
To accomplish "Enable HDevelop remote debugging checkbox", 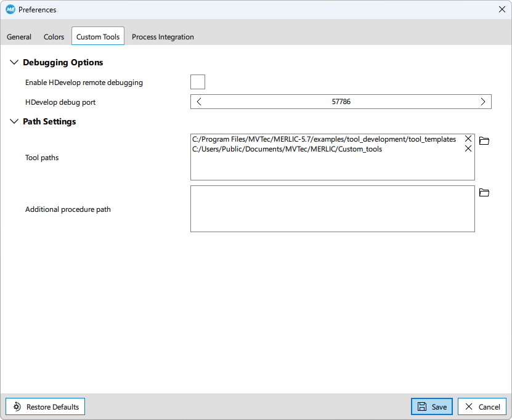I will 198,82.
